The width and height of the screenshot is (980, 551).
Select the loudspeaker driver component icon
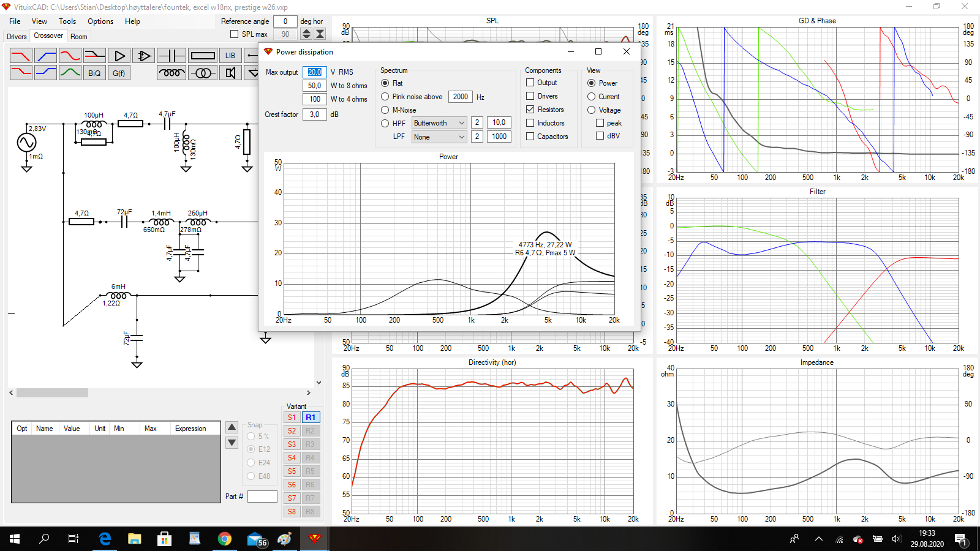click(230, 73)
